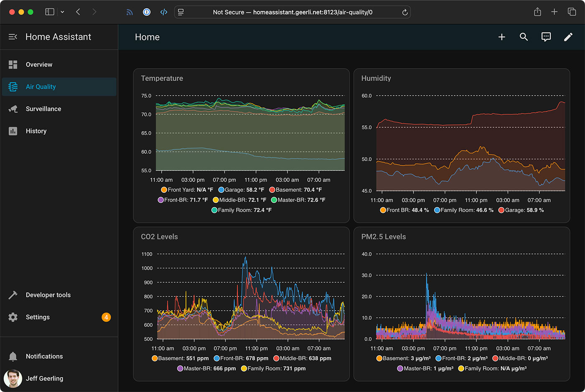The height and width of the screenshot is (392, 585).
Task: Click the Temperature card title
Action: [x=162, y=78]
